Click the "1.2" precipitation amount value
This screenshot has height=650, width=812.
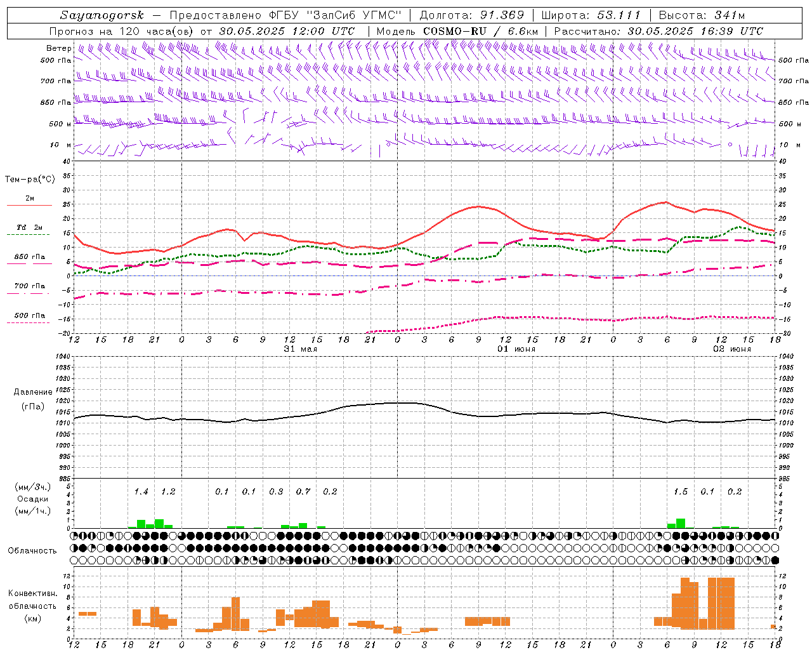click(x=167, y=491)
